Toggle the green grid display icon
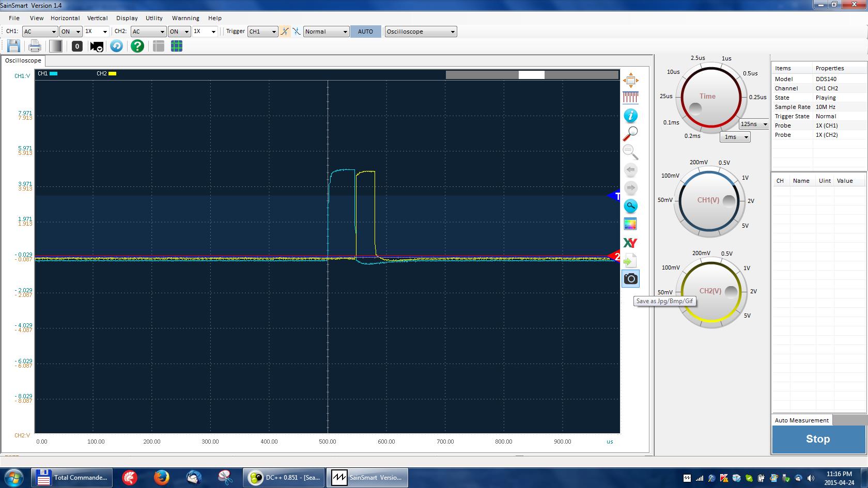 point(177,46)
